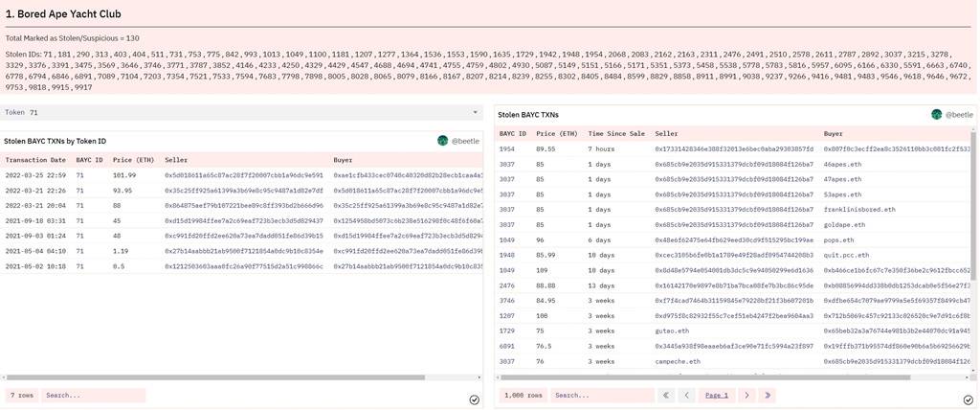Click seller gutao.eth
Screen dimensions: 980x410
click(x=672, y=331)
